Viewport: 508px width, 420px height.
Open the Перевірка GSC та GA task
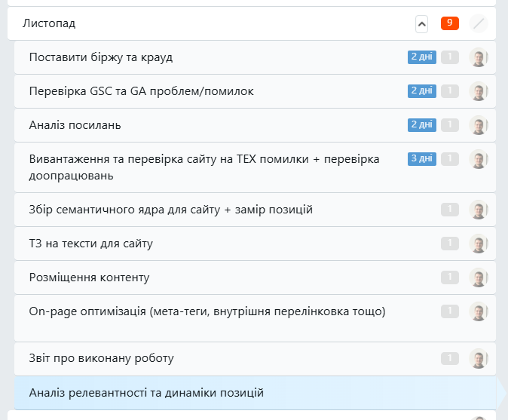[141, 91]
